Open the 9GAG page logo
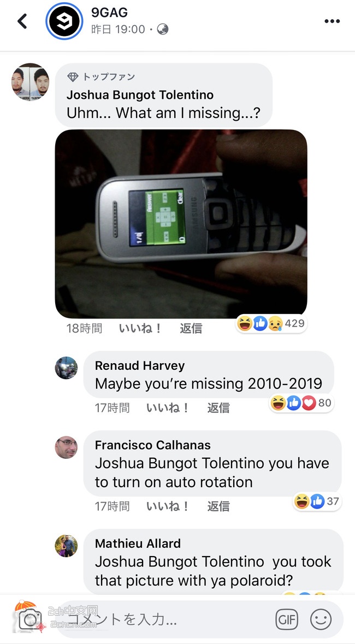 (64, 21)
